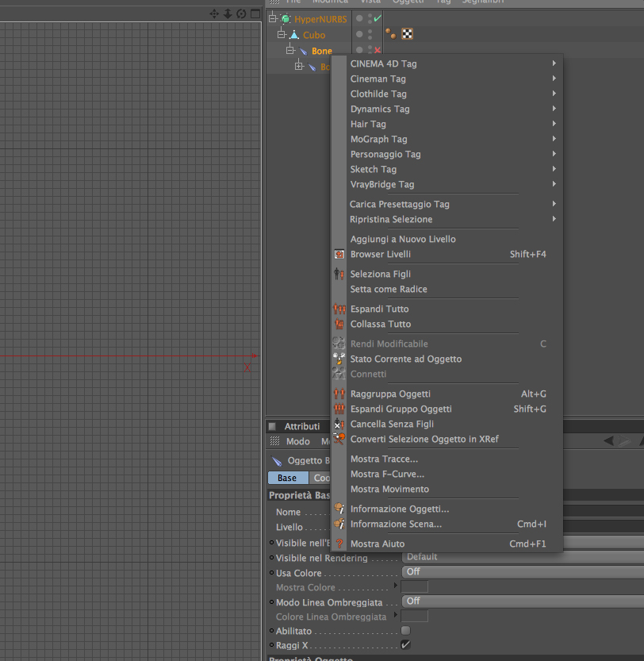Click the viewport zoom camera icon

click(228, 14)
